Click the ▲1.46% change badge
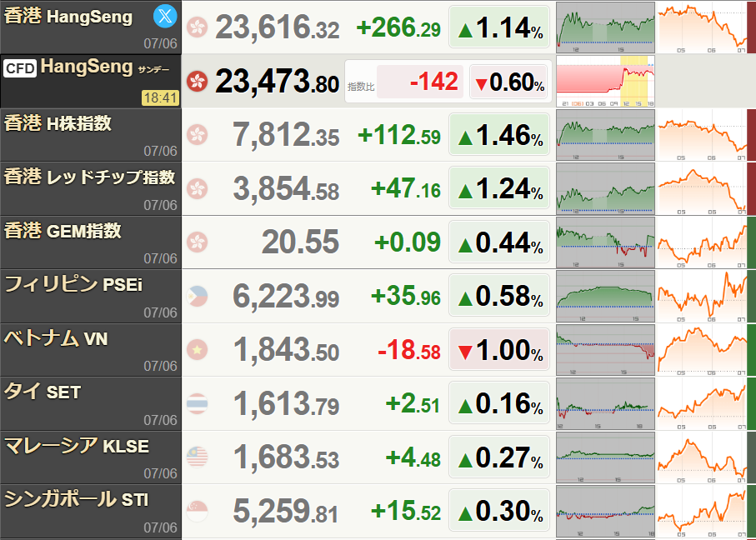The height and width of the screenshot is (540, 756). [x=499, y=134]
